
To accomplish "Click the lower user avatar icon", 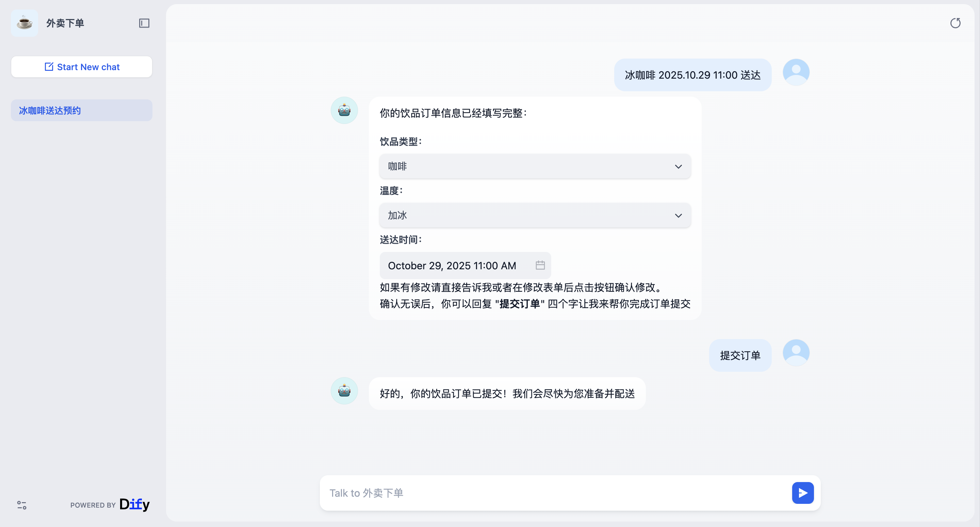I will 796,353.
